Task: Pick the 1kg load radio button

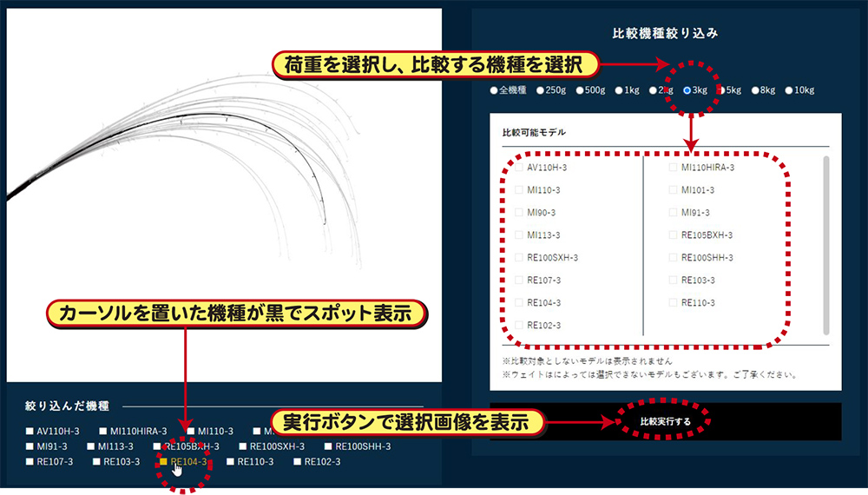Action: click(619, 89)
